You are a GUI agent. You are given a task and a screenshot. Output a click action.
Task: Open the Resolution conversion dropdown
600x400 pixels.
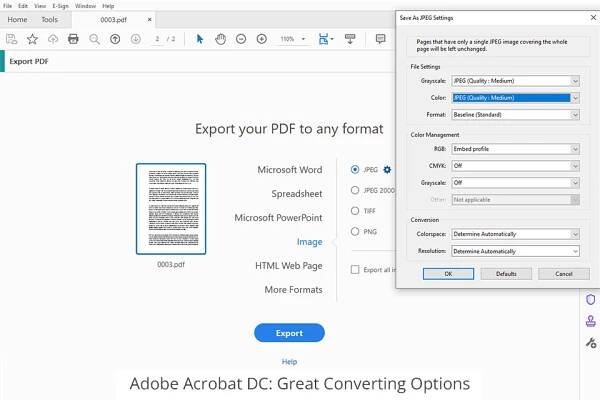tap(515, 251)
